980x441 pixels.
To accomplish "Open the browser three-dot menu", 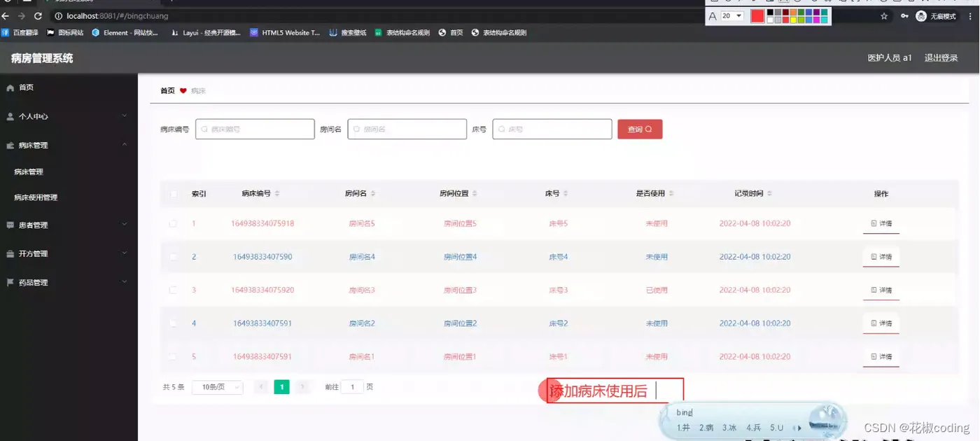I will (970, 16).
